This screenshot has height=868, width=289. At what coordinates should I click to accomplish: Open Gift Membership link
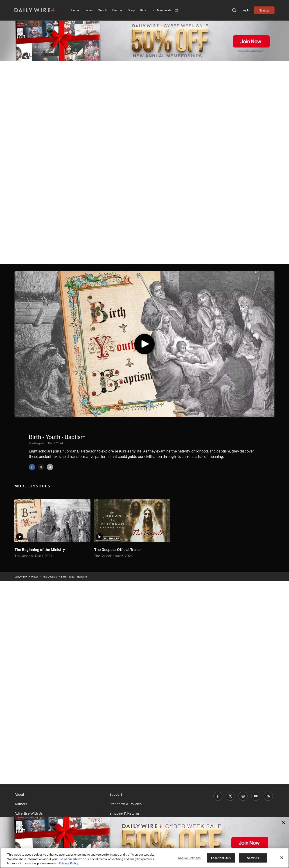point(162,10)
